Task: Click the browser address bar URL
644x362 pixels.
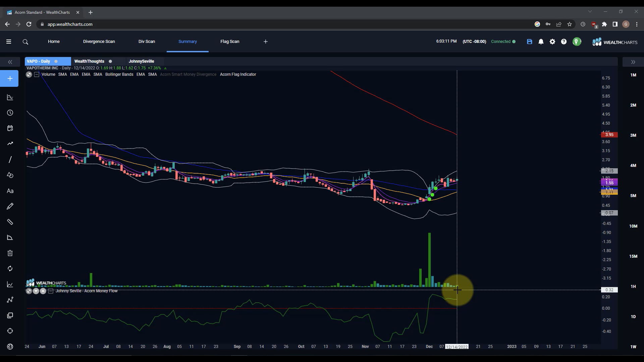Action: pyautogui.click(x=70, y=24)
